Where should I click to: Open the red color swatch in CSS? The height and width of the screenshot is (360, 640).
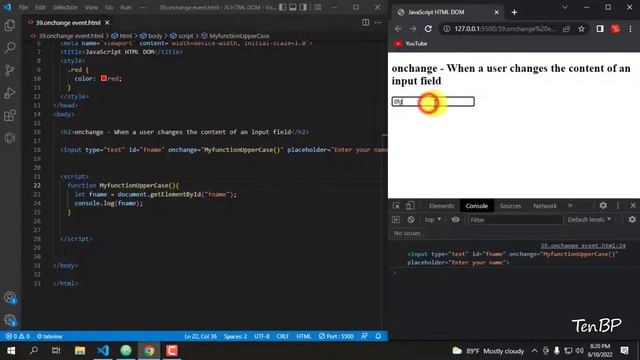104,78
